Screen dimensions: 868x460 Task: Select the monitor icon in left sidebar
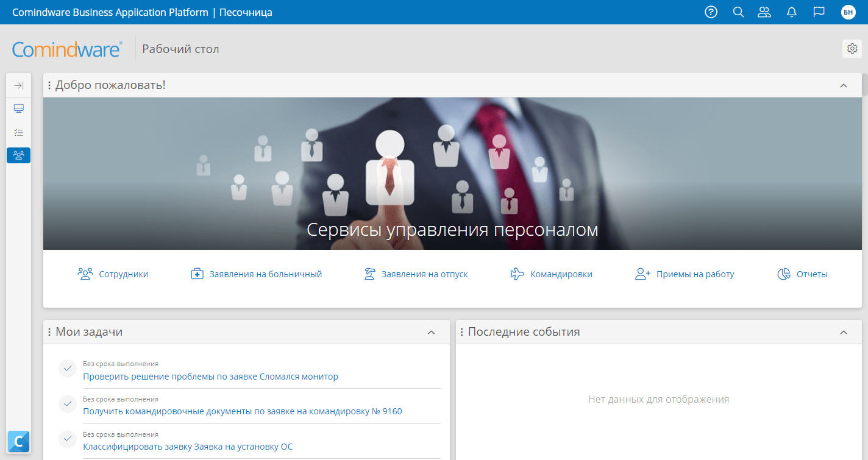(x=19, y=108)
